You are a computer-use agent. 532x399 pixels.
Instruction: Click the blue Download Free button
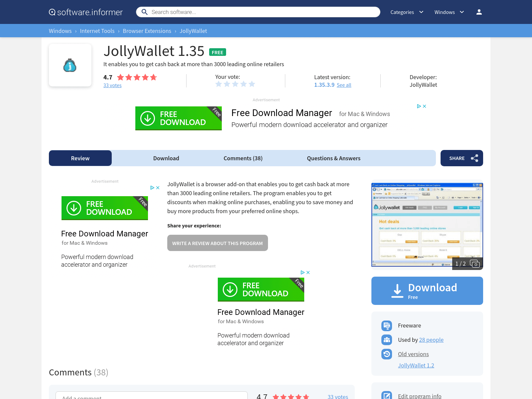tap(427, 291)
